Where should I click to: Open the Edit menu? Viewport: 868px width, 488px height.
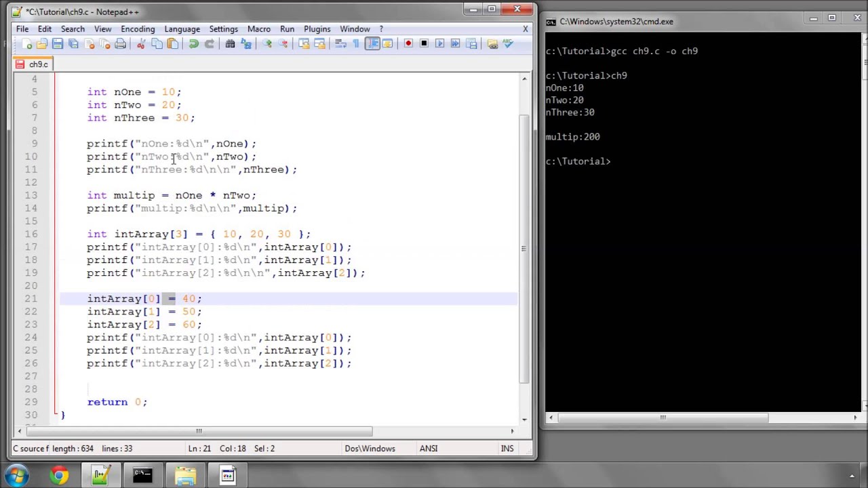click(x=44, y=29)
